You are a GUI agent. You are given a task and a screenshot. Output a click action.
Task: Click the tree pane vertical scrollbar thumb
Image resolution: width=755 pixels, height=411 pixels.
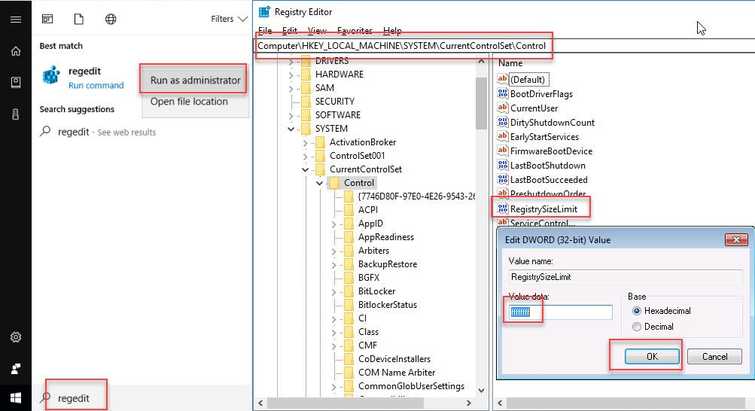[x=481, y=103]
